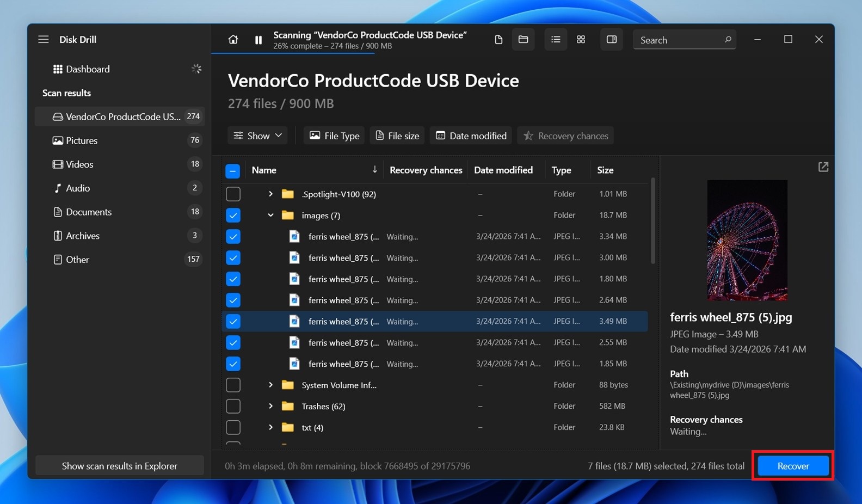
Task: Go to the home screen icon
Action: [x=233, y=40]
